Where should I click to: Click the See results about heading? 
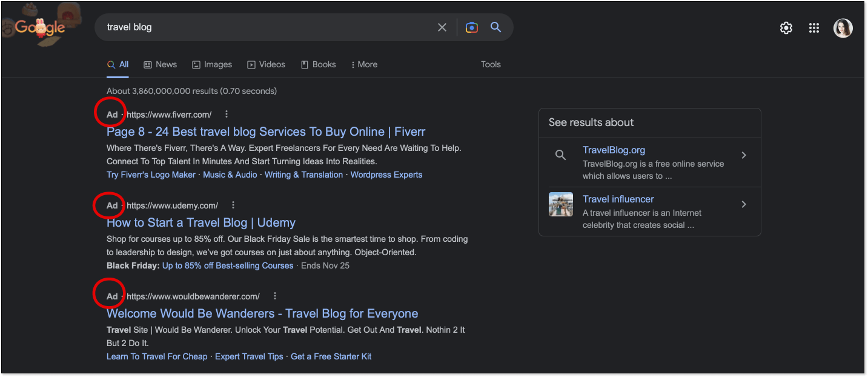[x=591, y=122]
